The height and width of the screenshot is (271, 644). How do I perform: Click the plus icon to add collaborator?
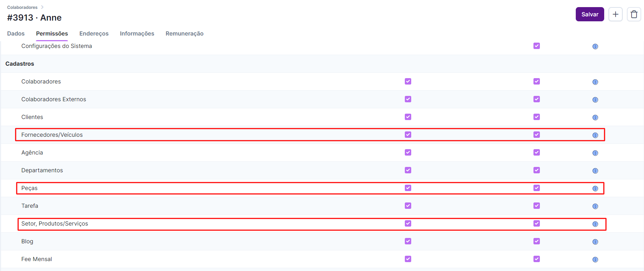click(615, 14)
